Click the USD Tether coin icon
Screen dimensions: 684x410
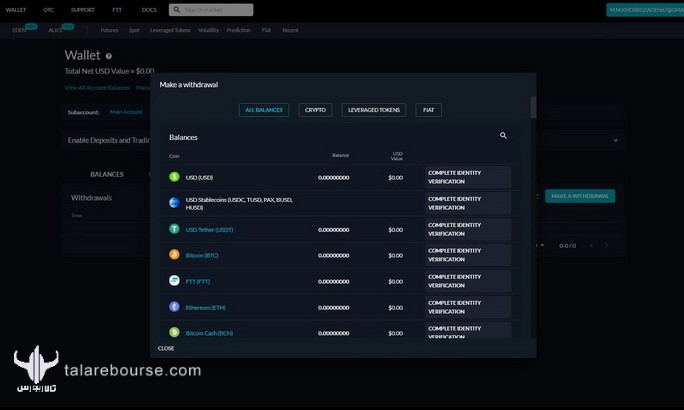pos(174,229)
